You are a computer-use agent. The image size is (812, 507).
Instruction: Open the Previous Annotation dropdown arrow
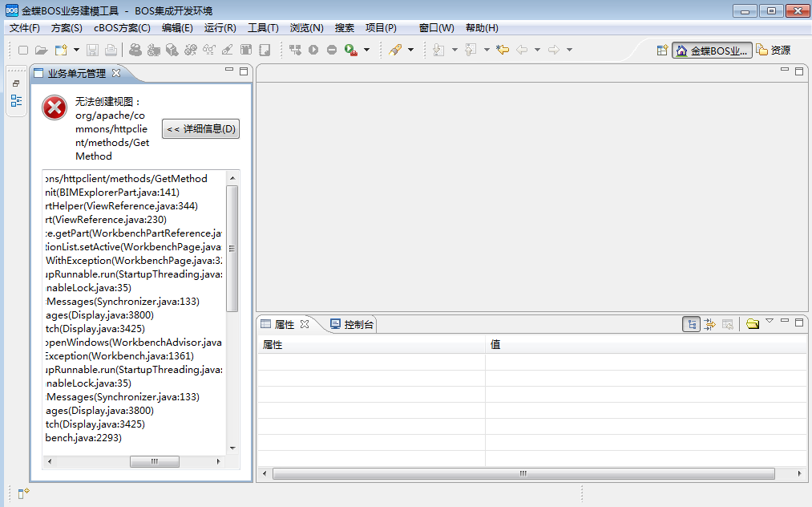487,50
